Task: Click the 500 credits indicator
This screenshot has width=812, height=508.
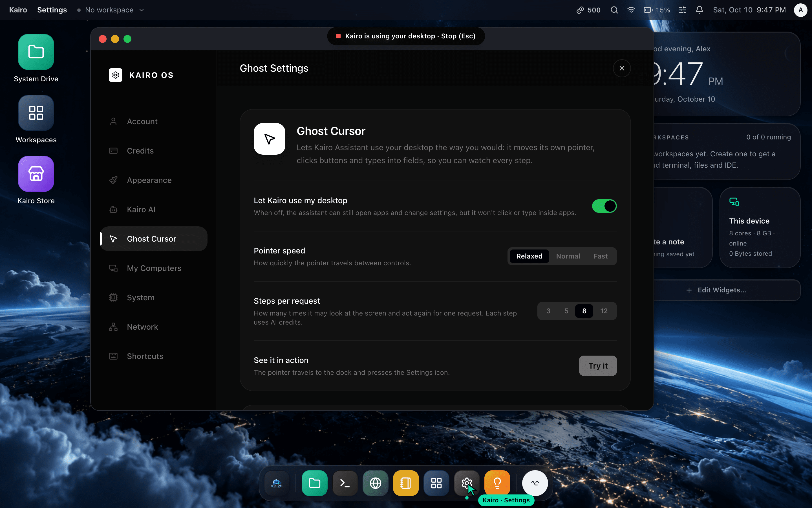Action: click(x=588, y=10)
